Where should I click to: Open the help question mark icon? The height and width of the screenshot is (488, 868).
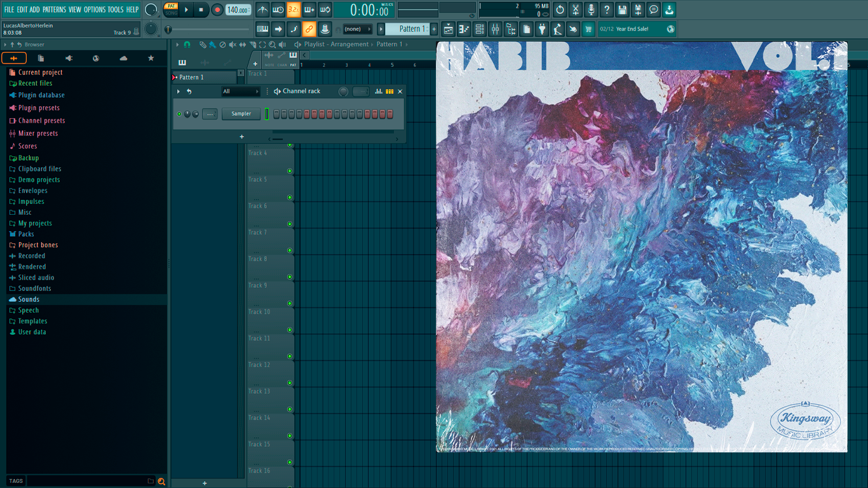click(x=607, y=10)
